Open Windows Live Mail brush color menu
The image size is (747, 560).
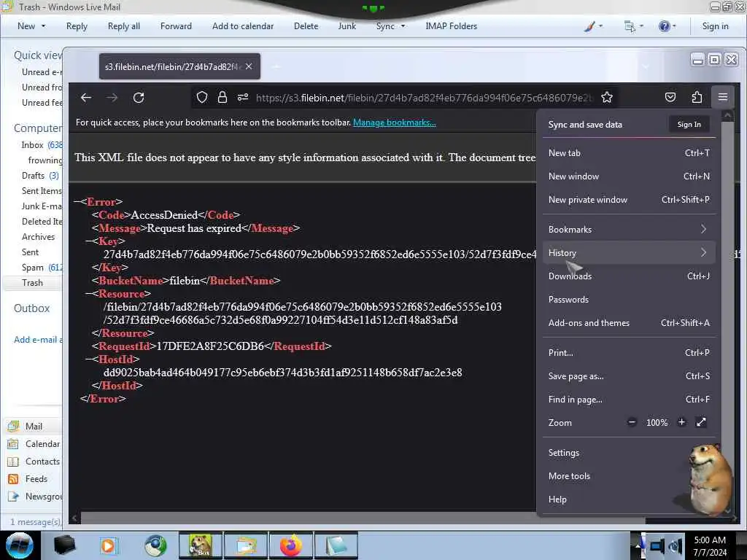coord(593,26)
